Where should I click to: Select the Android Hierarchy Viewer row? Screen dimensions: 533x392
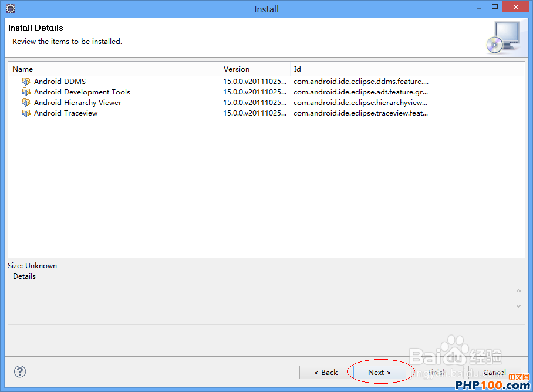coord(266,102)
